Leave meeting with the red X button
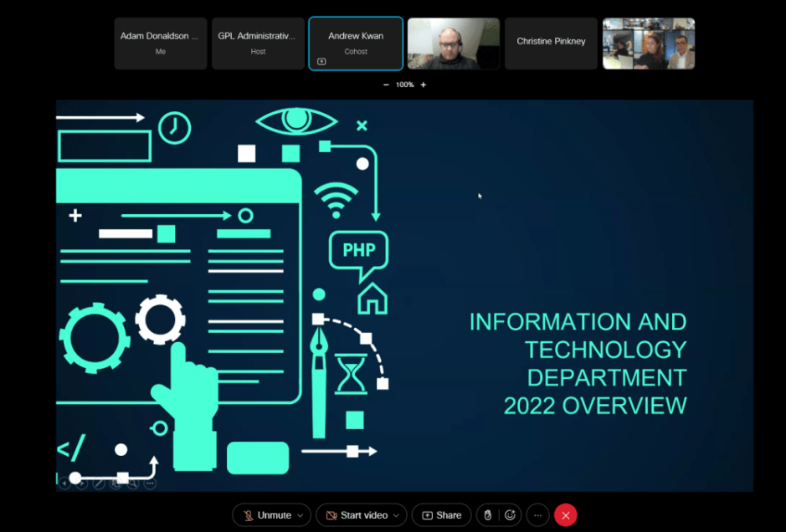This screenshot has height=532, width=786. (x=566, y=515)
